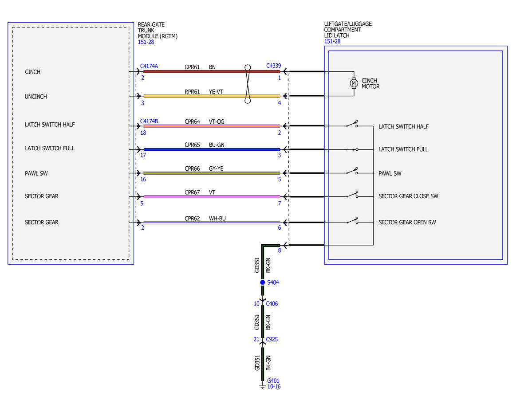Select the pink CPR67 wire line
Viewport: 532px width, 411px height.
pyautogui.click(x=212, y=197)
